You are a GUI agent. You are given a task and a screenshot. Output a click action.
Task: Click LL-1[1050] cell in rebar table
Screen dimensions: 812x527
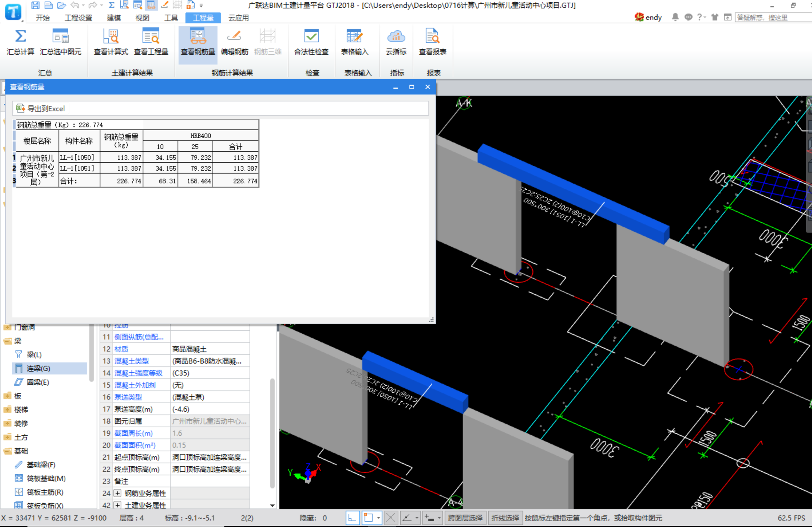(x=79, y=157)
